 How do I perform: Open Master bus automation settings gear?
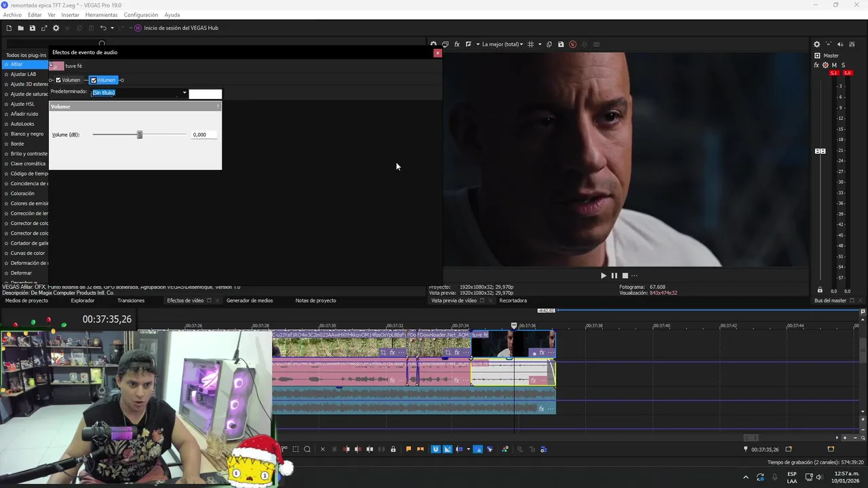pos(825,65)
